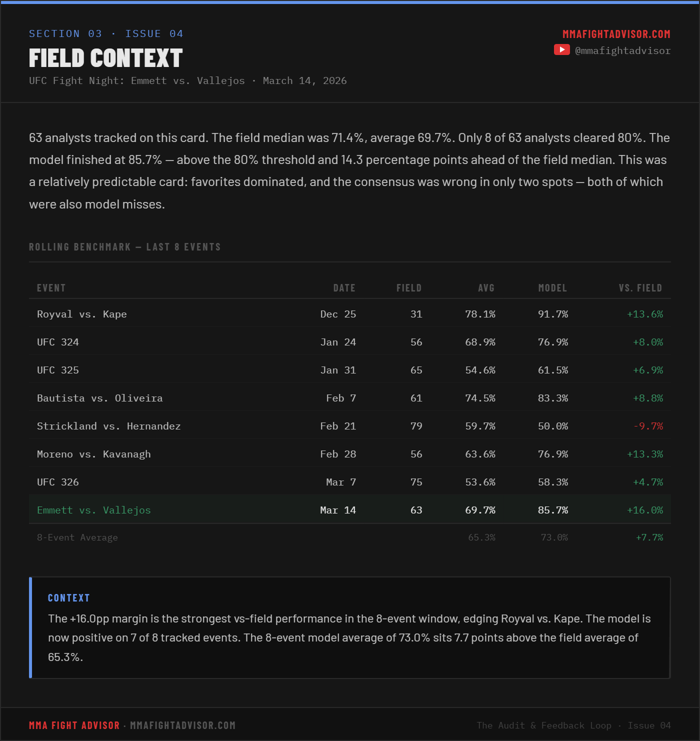700x741 pixels.
Task: Click the 8-Event Average summary row
Action: (350, 537)
